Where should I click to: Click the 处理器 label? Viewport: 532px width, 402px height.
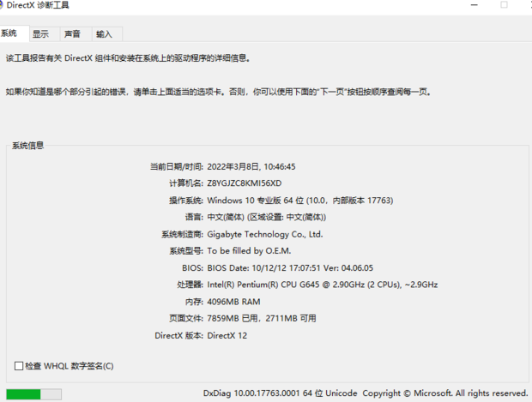190,285
